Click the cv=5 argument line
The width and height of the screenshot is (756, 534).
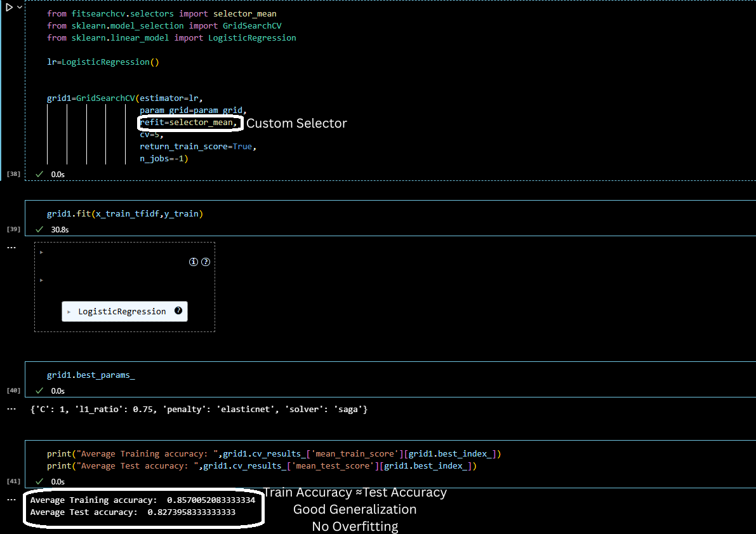[x=152, y=135]
